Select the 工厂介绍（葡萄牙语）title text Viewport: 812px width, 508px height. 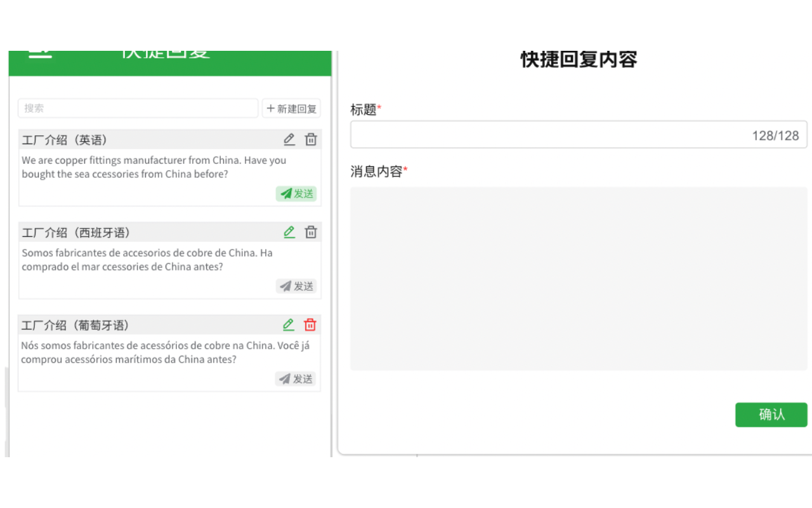75,326
